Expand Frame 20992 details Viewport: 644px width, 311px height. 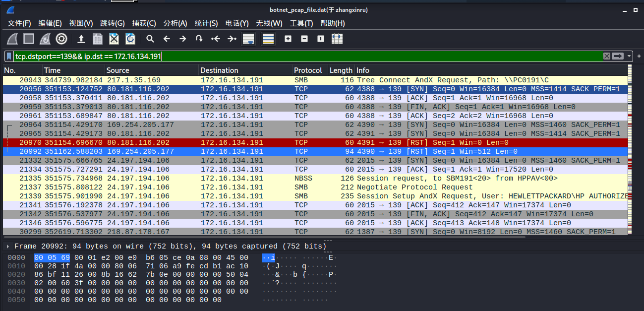[x=7, y=247]
